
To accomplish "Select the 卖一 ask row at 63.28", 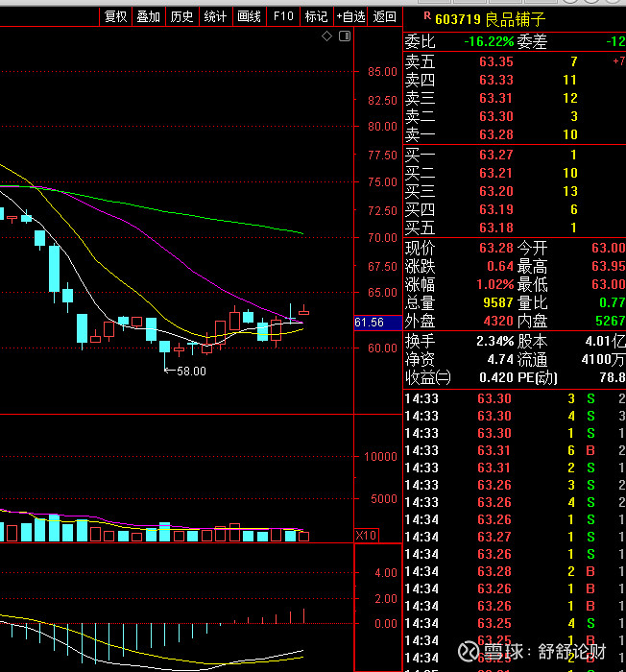I will click(496, 134).
